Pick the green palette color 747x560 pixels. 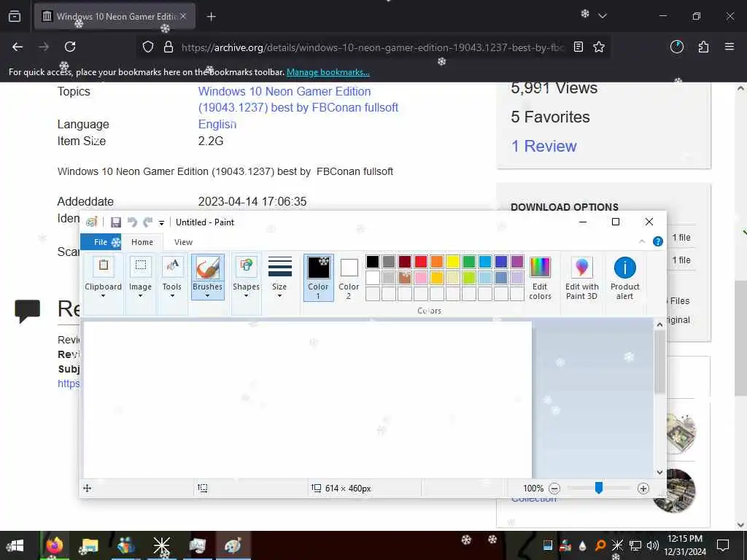(x=469, y=262)
